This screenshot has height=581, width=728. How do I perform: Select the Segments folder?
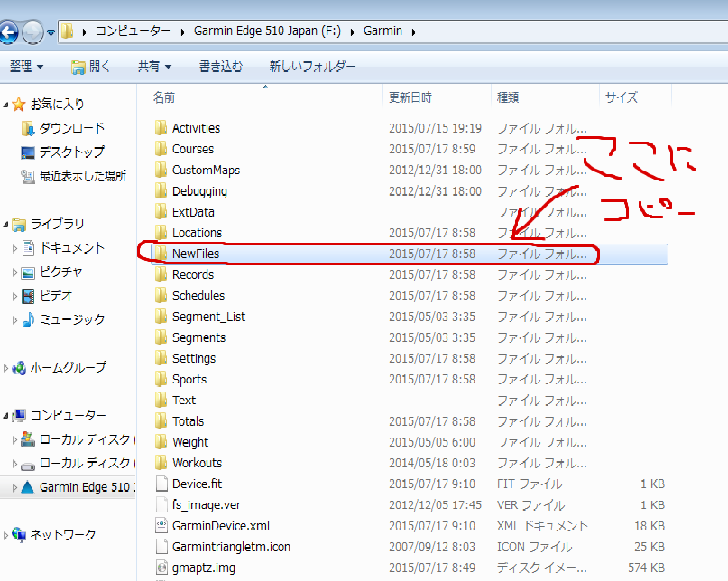(x=198, y=337)
